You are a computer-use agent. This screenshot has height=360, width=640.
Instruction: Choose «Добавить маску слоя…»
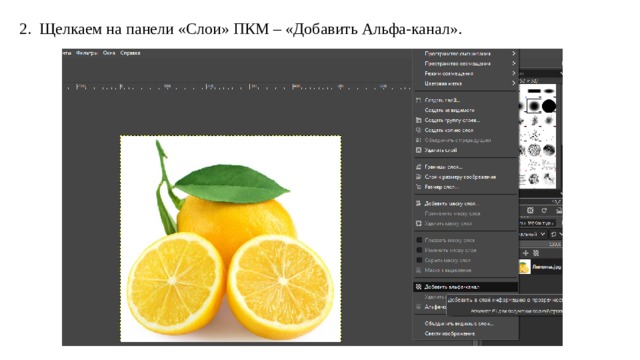coord(465,203)
